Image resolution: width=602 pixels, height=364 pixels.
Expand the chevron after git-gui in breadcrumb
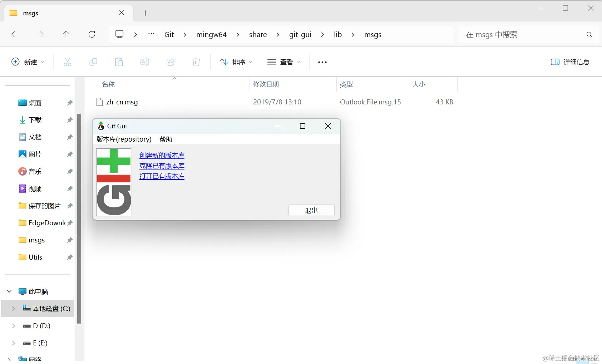click(x=322, y=35)
